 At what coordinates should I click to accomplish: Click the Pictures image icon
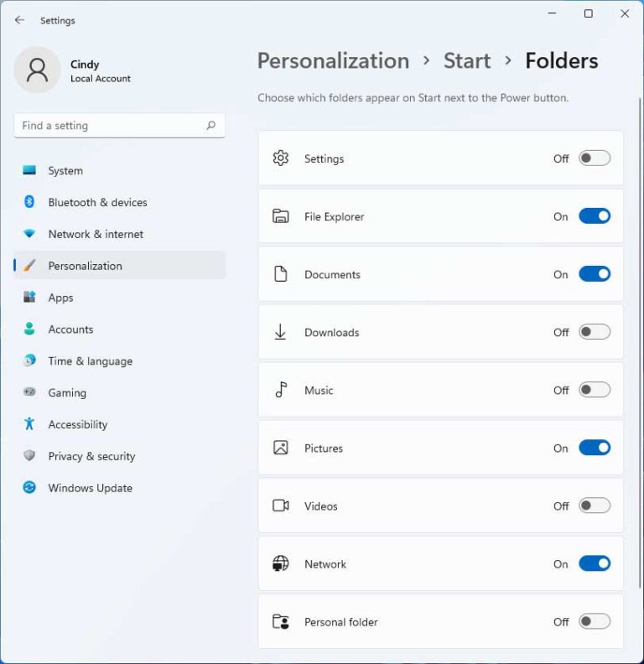point(280,448)
